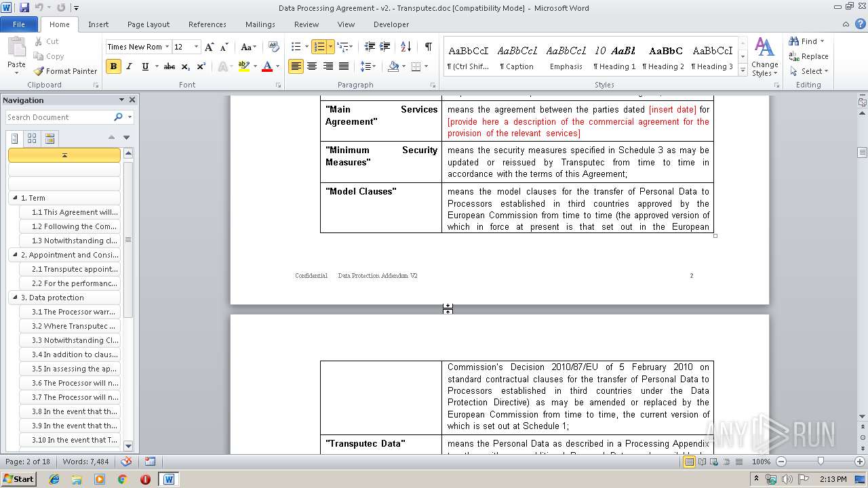Click Line Spacing icon
Viewport: 868px width, 488px height.
click(x=366, y=66)
